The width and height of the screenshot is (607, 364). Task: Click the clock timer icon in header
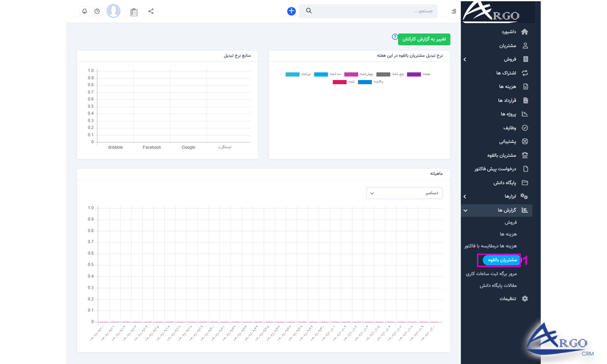97,11
